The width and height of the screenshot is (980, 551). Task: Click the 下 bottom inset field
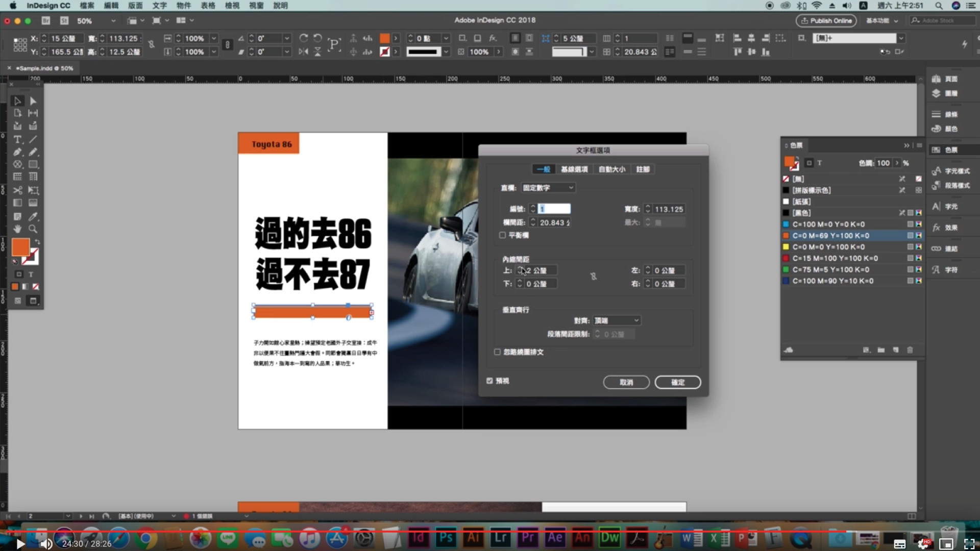[541, 284]
